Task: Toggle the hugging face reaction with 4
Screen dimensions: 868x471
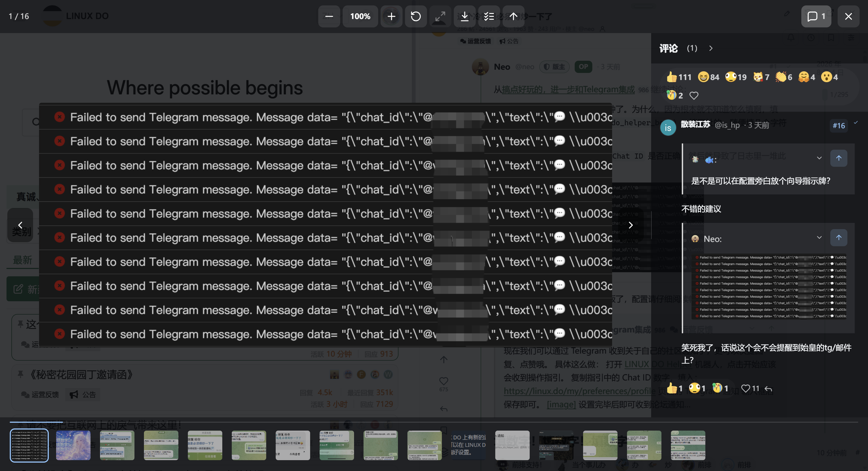Action: (806, 77)
